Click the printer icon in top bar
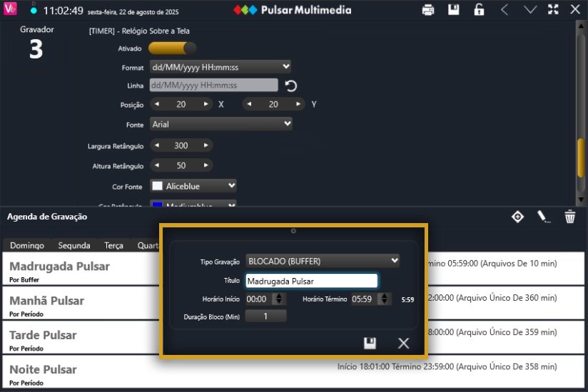 click(x=428, y=10)
